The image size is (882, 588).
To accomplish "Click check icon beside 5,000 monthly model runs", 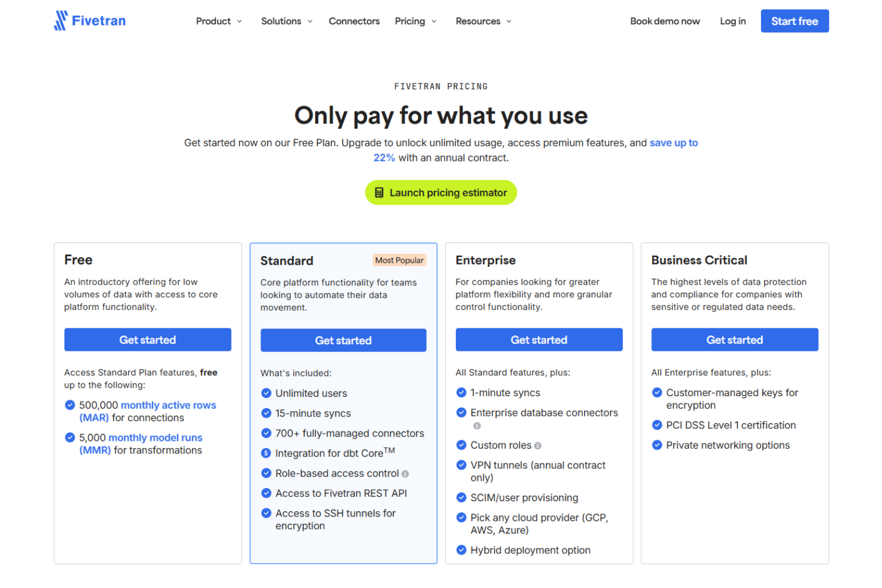I will coord(70,437).
